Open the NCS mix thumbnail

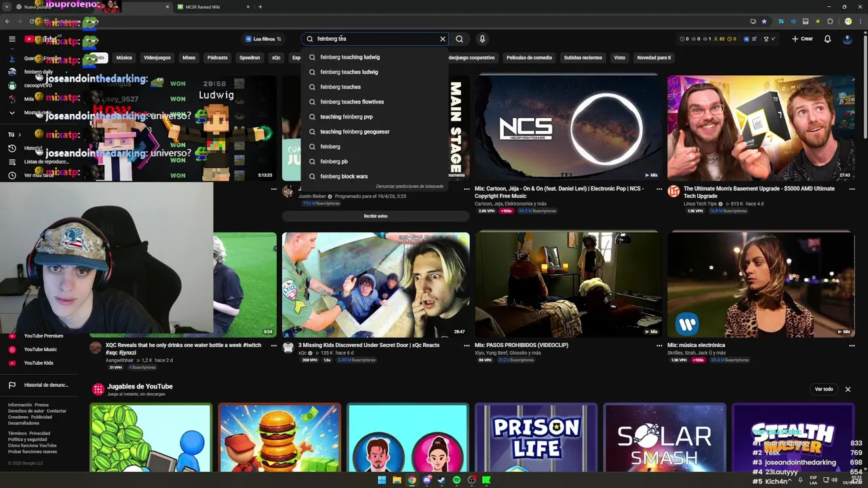click(x=568, y=127)
